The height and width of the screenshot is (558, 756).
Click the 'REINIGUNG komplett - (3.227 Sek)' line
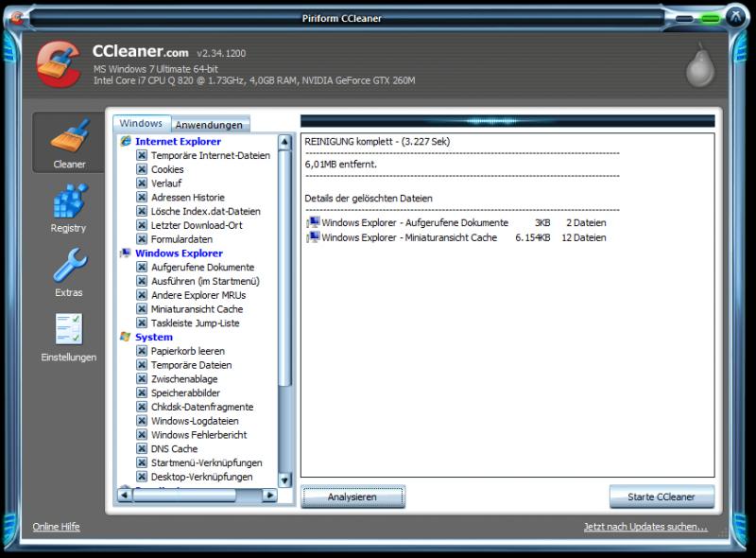point(377,142)
